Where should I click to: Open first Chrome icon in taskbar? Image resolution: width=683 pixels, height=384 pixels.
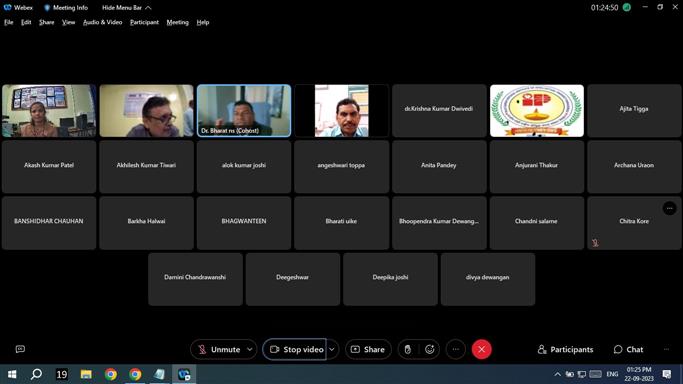pos(110,374)
